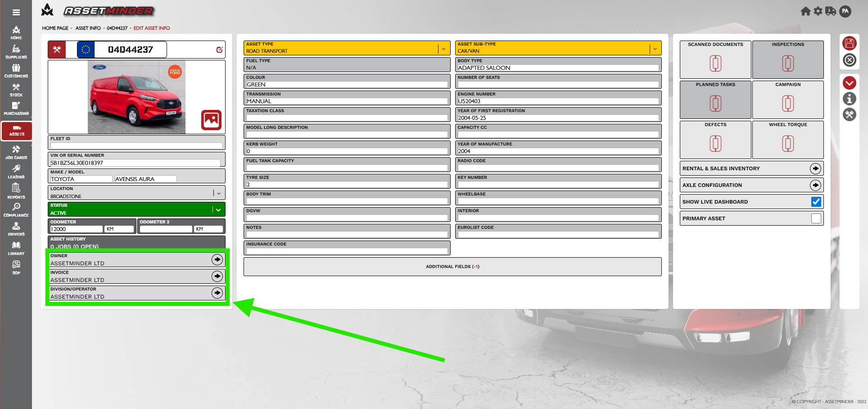Click the VIN or Serial Number field
Screen dimensions: 868x409
pos(135,163)
